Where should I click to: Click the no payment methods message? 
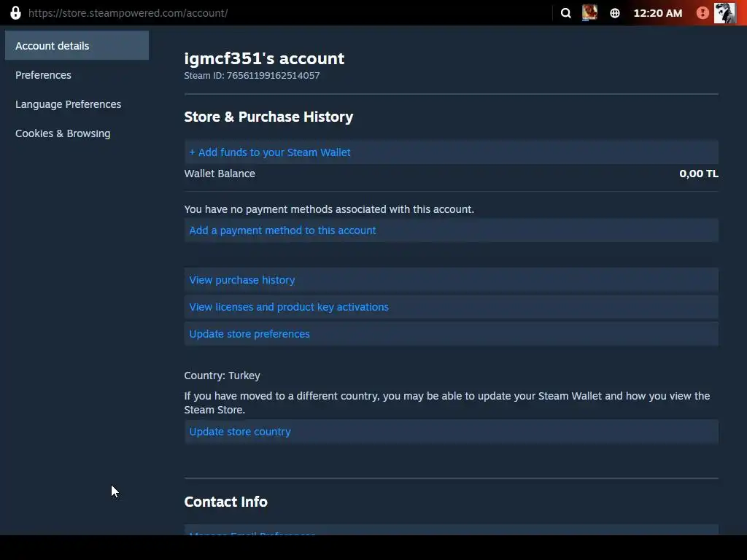pos(329,209)
